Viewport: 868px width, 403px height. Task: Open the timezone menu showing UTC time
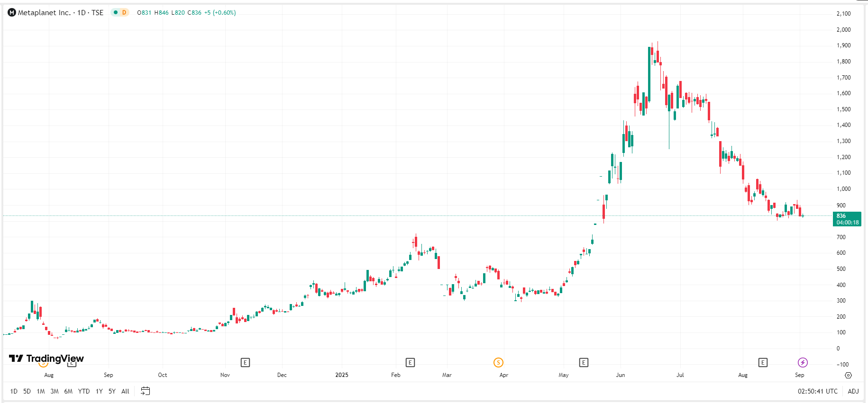coord(817,391)
